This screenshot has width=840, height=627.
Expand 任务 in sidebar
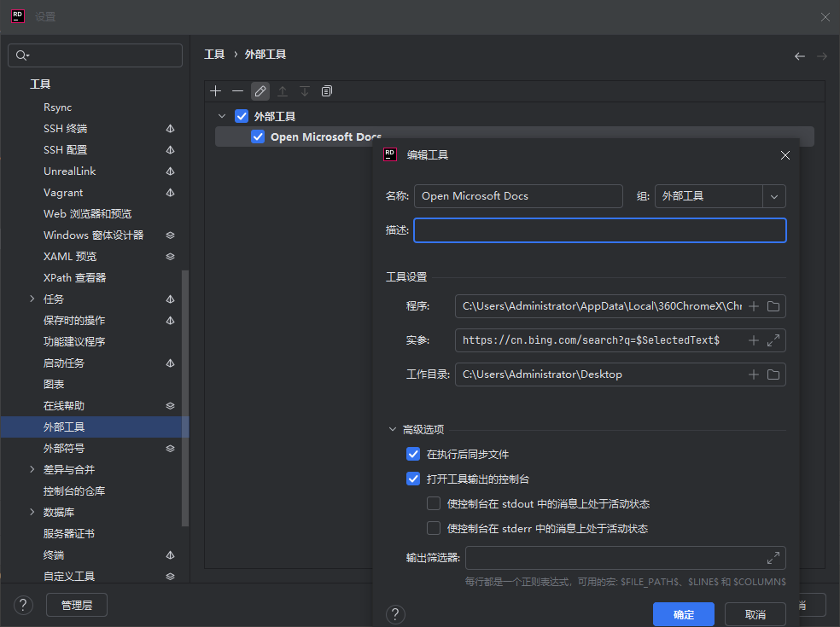(32, 299)
